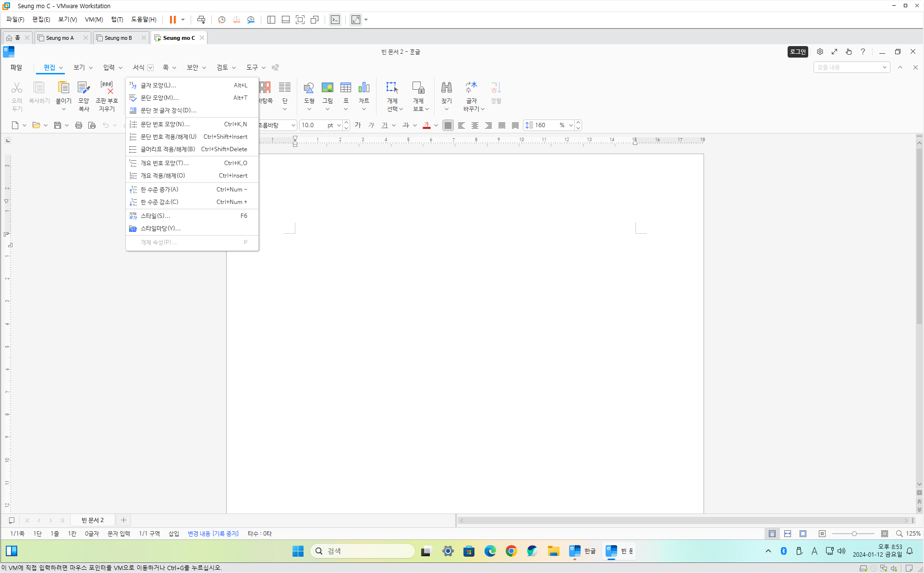Click the zoom slider in status bar
Screen dimensions: 924x573
coord(854,534)
